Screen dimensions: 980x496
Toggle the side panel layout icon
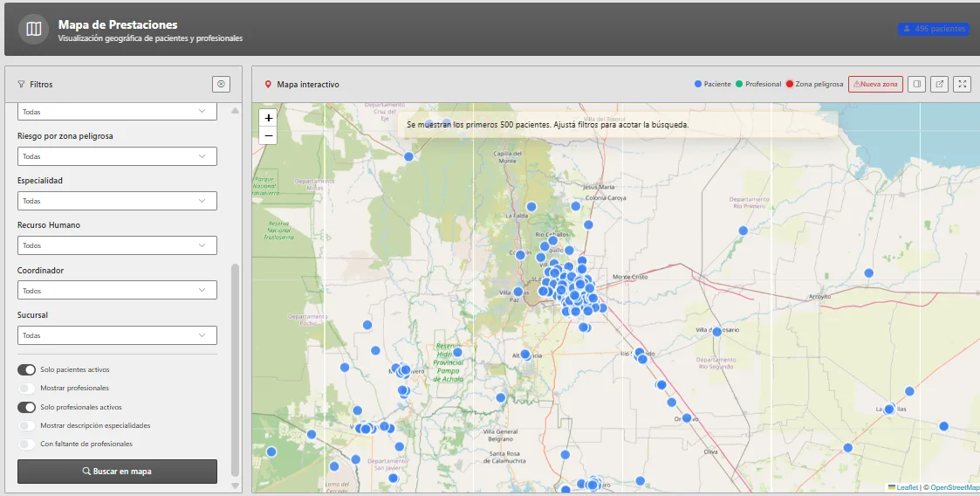(917, 84)
